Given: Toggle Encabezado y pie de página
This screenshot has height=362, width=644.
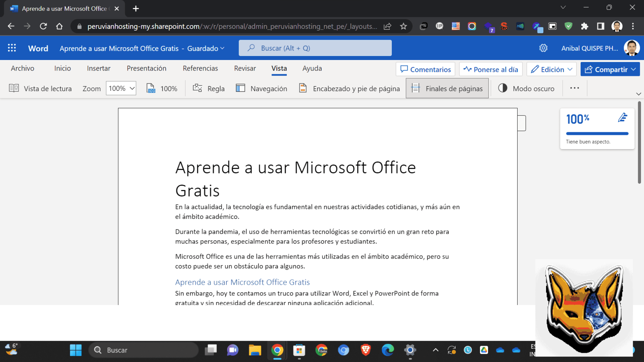Looking at the screenshot, I should click(x=349, y=88).
